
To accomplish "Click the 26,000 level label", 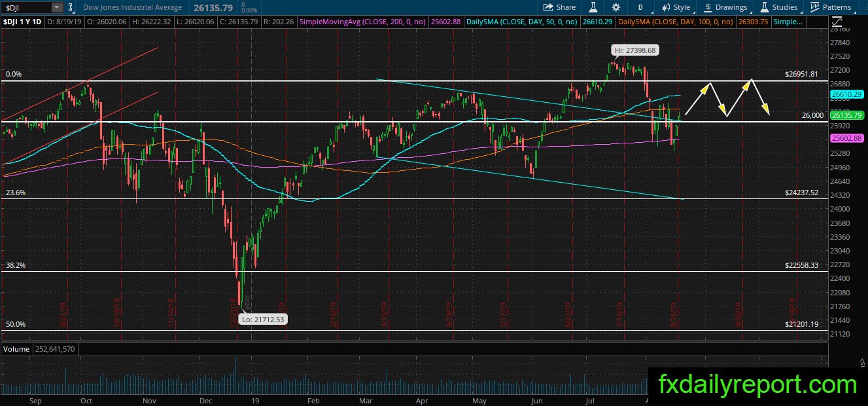I will (812, 115).
